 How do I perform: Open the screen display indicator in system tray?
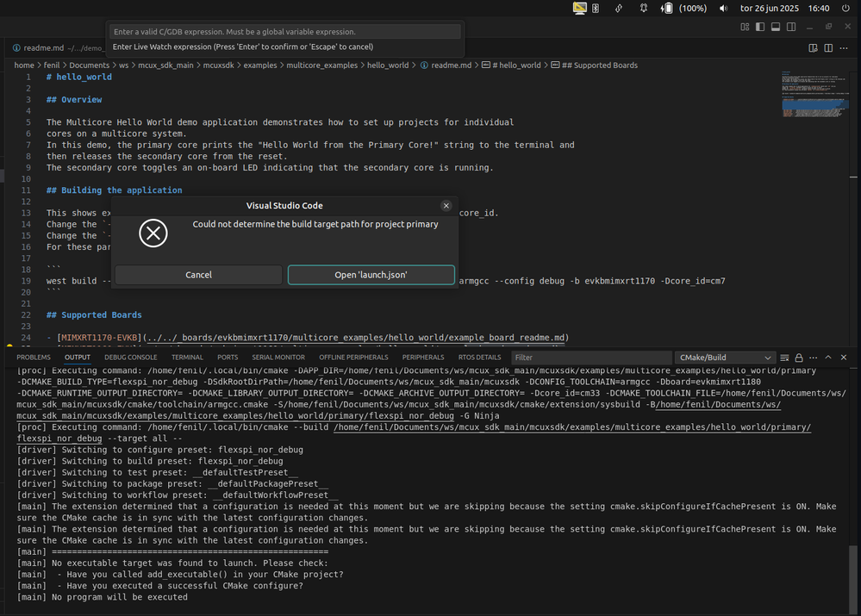point(579,9)
